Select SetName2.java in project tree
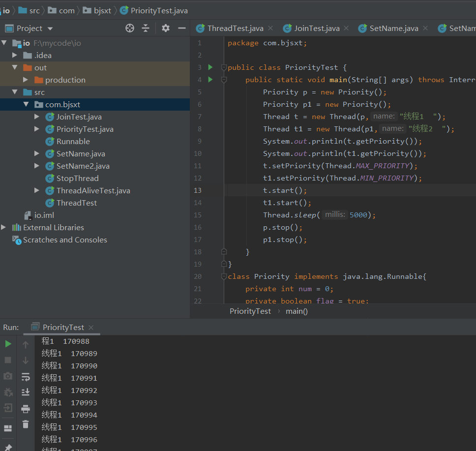The image size is (476, 451). pos(83,166)
